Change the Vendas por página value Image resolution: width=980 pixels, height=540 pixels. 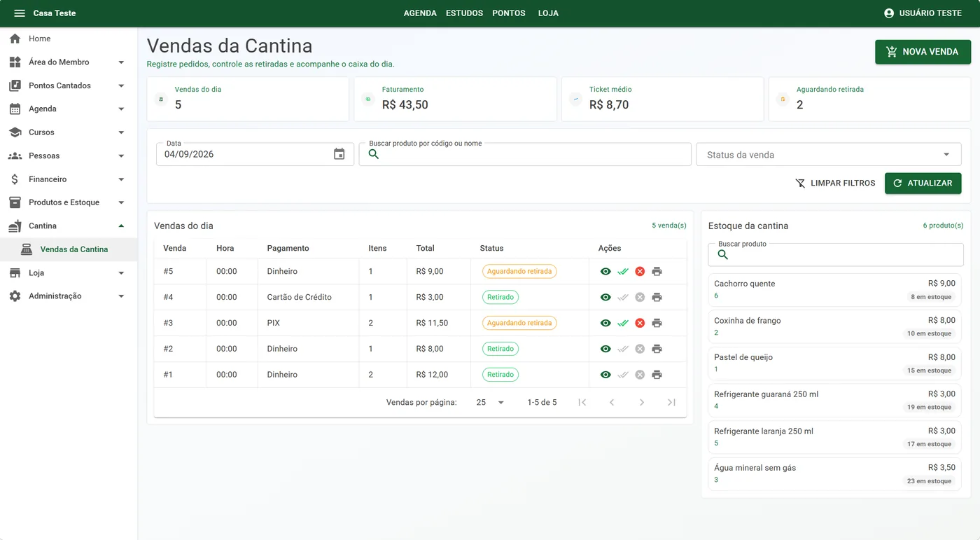coord(490,403)
